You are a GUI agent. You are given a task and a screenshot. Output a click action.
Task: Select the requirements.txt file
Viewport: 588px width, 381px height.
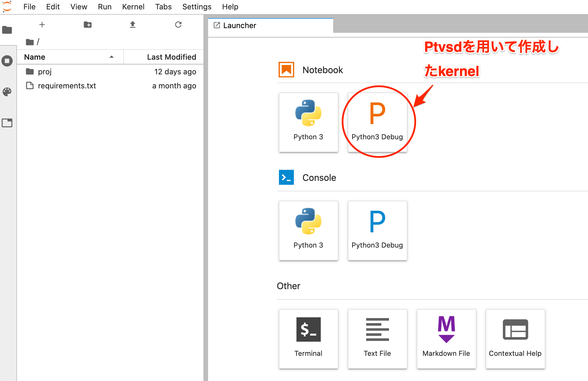click(x=67, y=86)
